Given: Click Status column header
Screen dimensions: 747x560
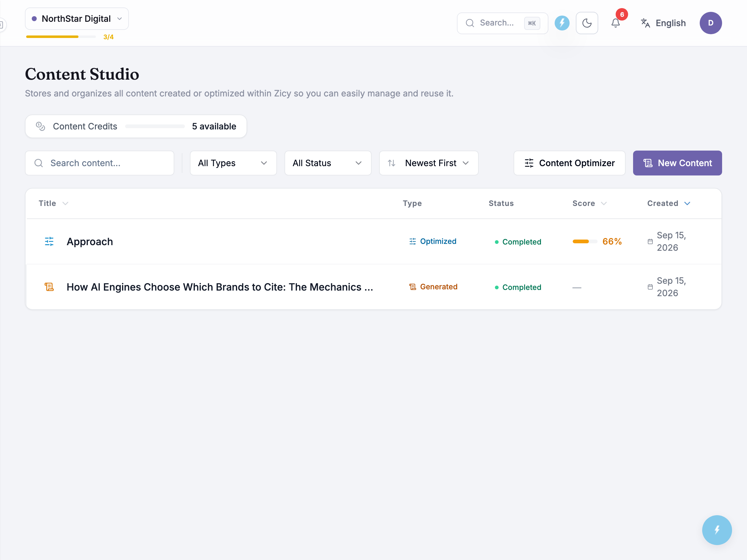Looking at the screenshot, I should [x=501, y=203].
